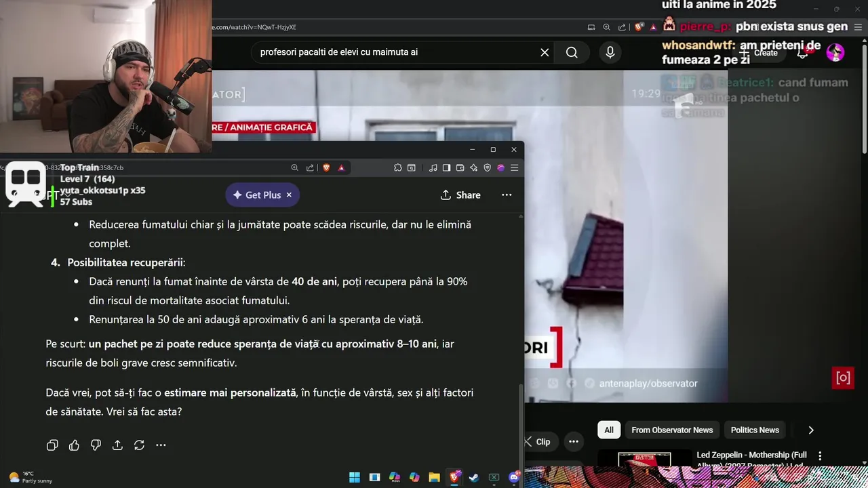Open ChatGPT conversation options three dots
Image resolution: width=868 pixels, height=488 pixels.
click(x=507, y=195)
